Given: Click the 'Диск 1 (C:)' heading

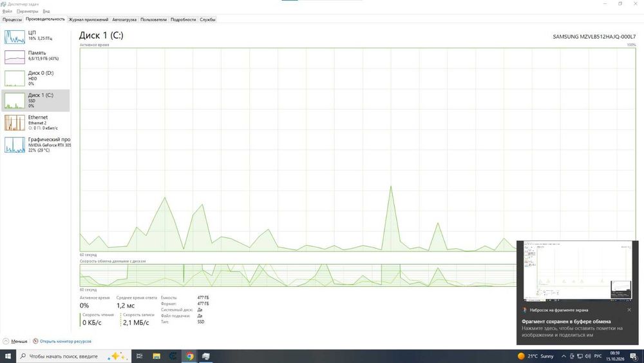Looking at the screenshot, I should (x=101, y=35).
